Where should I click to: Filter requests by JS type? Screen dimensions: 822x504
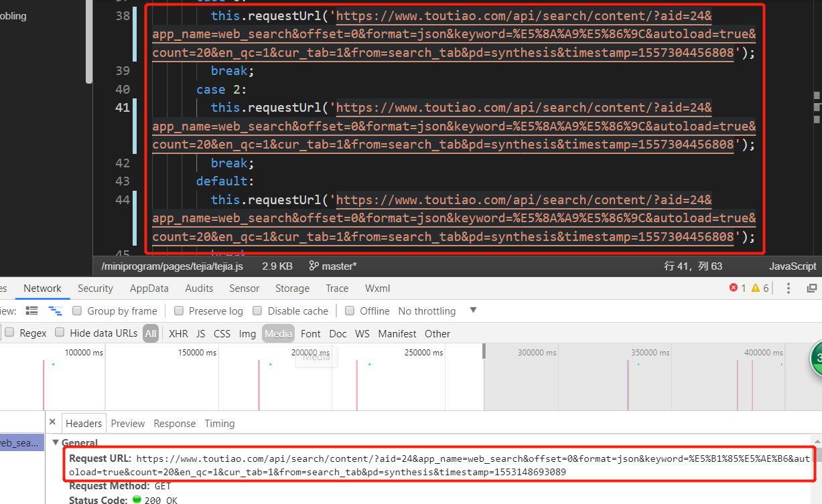pos(201,333)
